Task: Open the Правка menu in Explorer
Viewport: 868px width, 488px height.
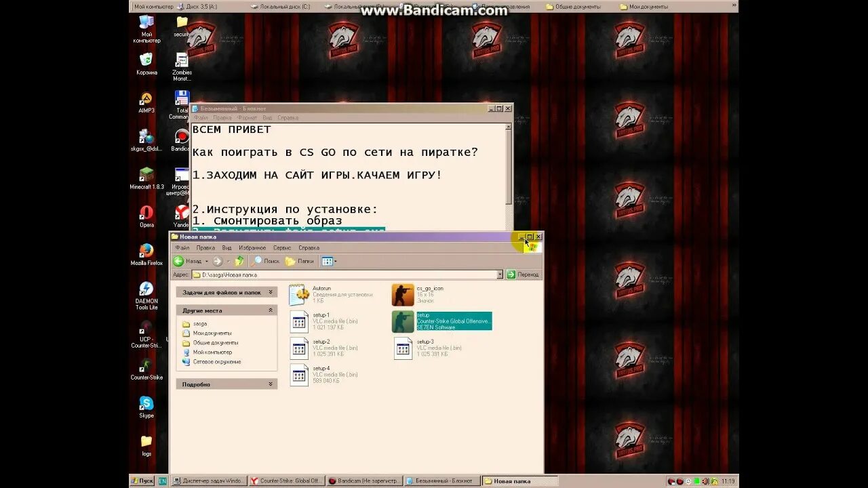Action: (205, 248)
